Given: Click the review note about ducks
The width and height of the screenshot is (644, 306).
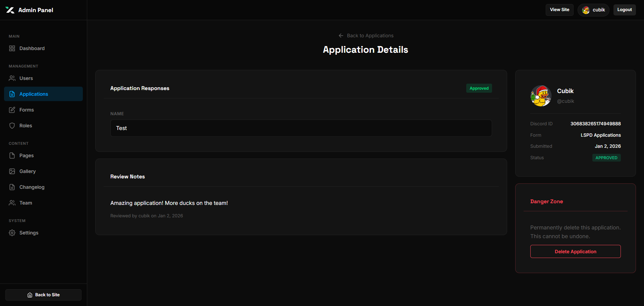Looking at the screenshot, I should pyautogui.click(x=169, y=203).
